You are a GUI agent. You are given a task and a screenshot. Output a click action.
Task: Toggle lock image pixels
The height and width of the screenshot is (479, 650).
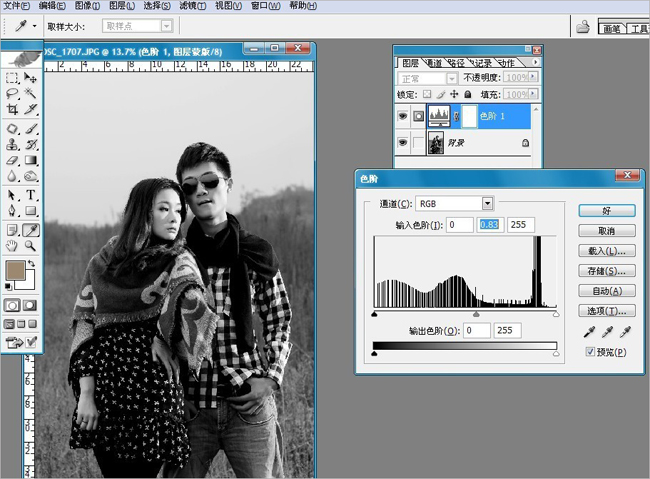point(441,94)
